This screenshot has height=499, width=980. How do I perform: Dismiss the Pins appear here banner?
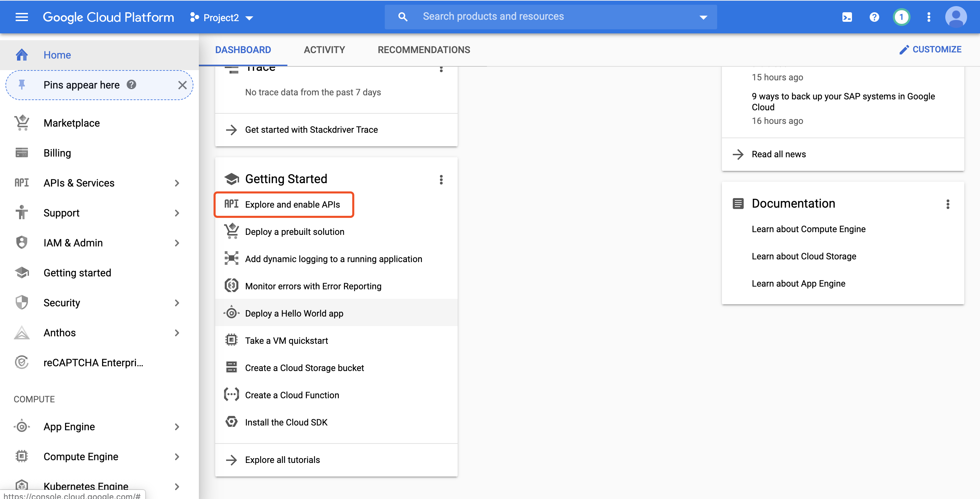(x=182, y=85)
